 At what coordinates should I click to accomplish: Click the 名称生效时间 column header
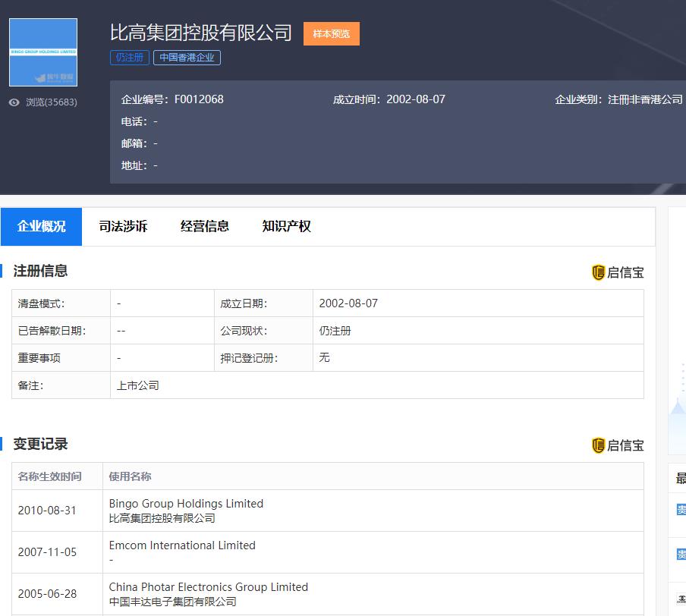(49, 476)
